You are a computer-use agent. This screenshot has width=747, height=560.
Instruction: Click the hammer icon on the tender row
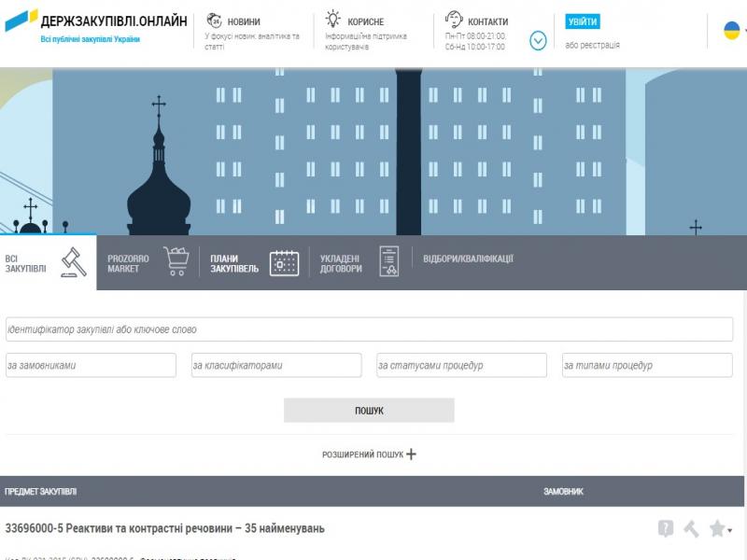(691, 528)
